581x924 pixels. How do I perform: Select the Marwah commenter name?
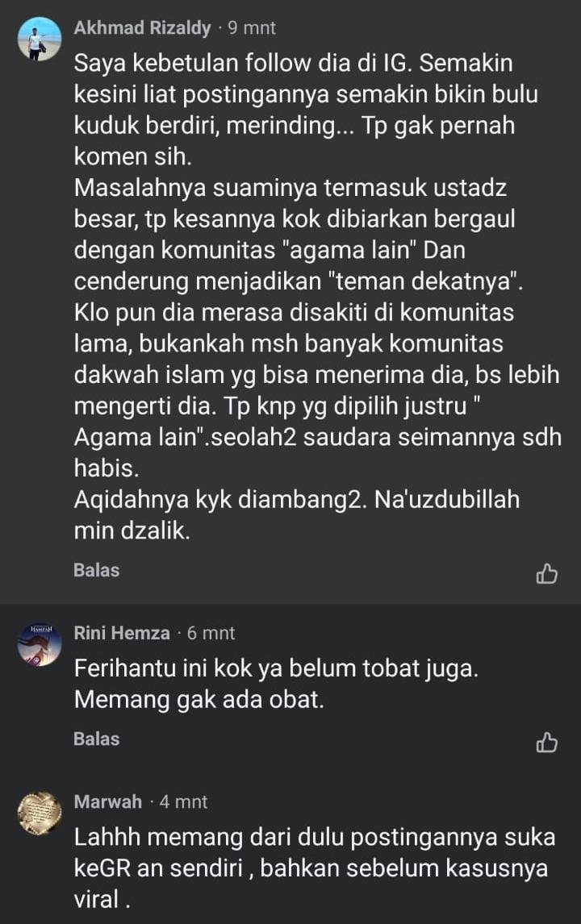pos(108,801)
